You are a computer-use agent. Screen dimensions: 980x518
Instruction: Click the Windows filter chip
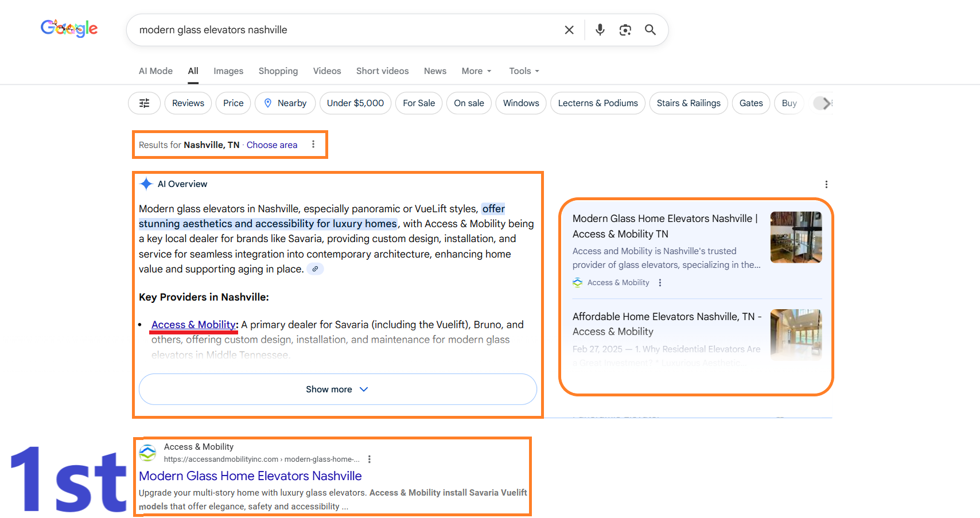[x=521, y=103]
